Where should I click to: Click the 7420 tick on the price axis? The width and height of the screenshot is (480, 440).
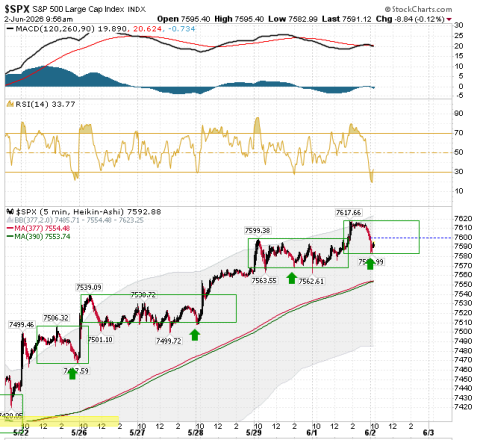click(x=463, y=407)
